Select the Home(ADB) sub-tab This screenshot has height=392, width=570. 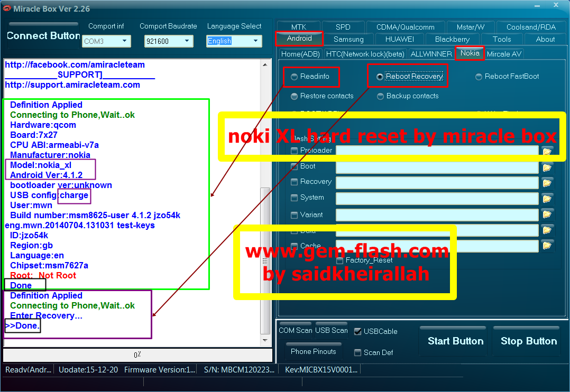tap(300, 54)
